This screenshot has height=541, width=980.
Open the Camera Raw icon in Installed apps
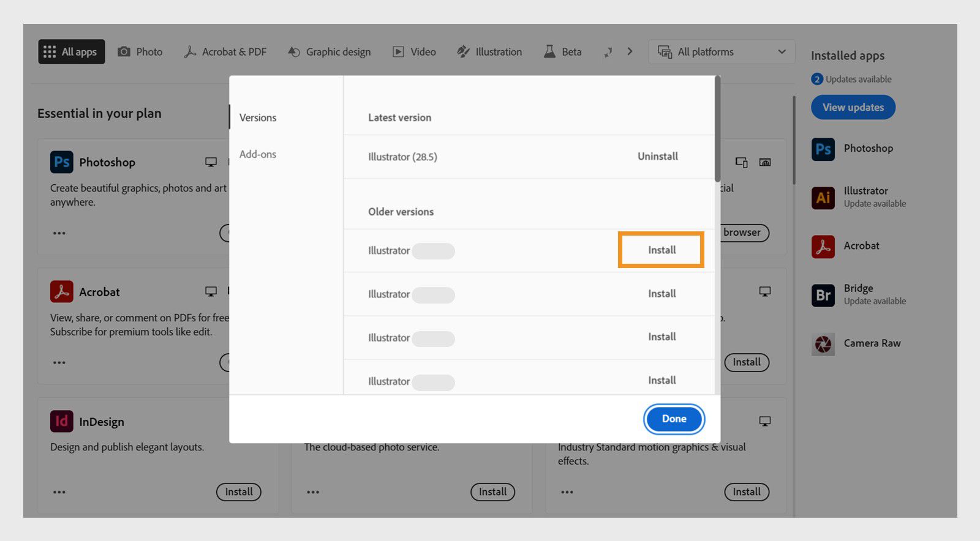[x=823, y=344]
